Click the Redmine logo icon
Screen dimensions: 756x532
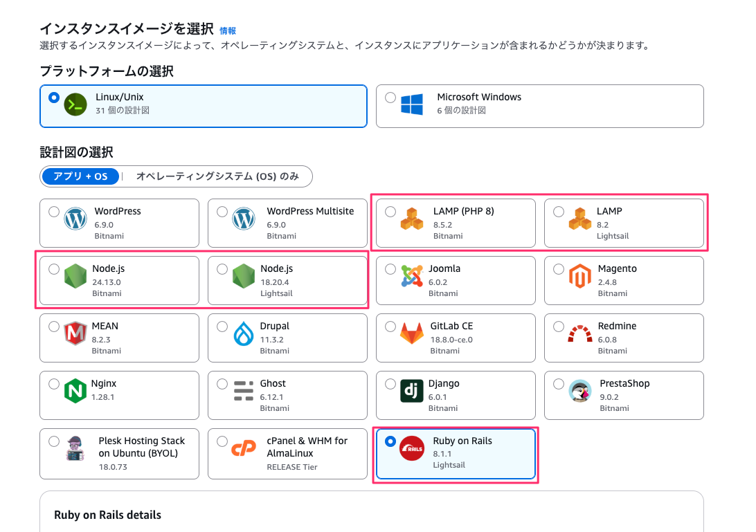click(x=579, y=333)
